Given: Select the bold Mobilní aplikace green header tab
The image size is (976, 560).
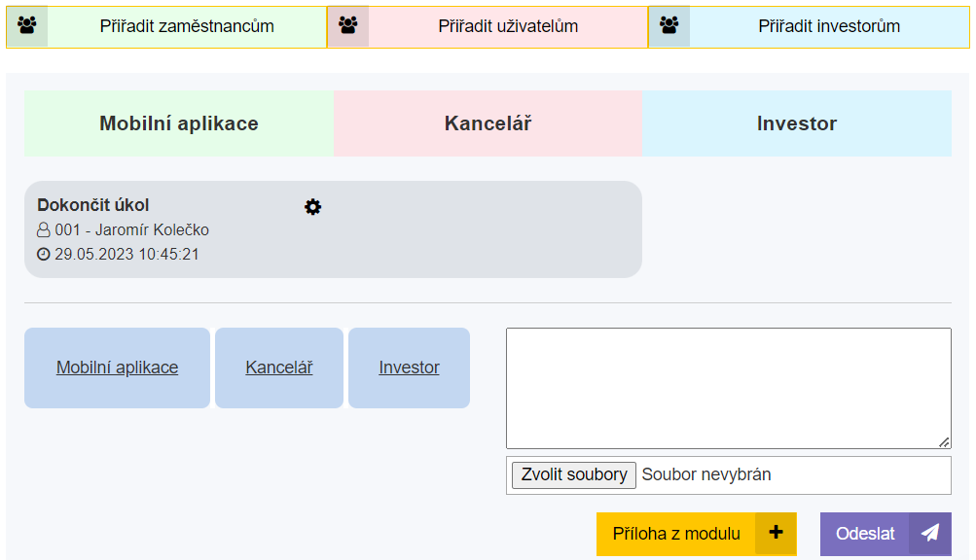Looking at the screenshot, I should 179,123.
